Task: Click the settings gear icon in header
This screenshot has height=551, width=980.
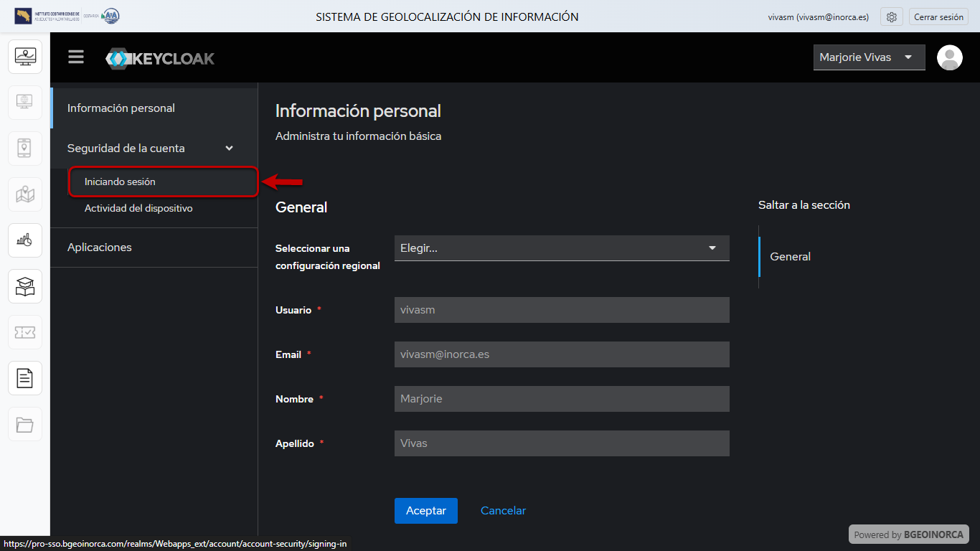Action: click(891, 17)
